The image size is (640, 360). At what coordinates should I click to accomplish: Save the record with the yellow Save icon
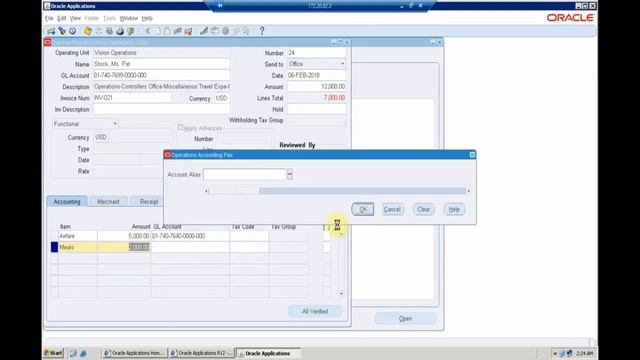[88, 31]
